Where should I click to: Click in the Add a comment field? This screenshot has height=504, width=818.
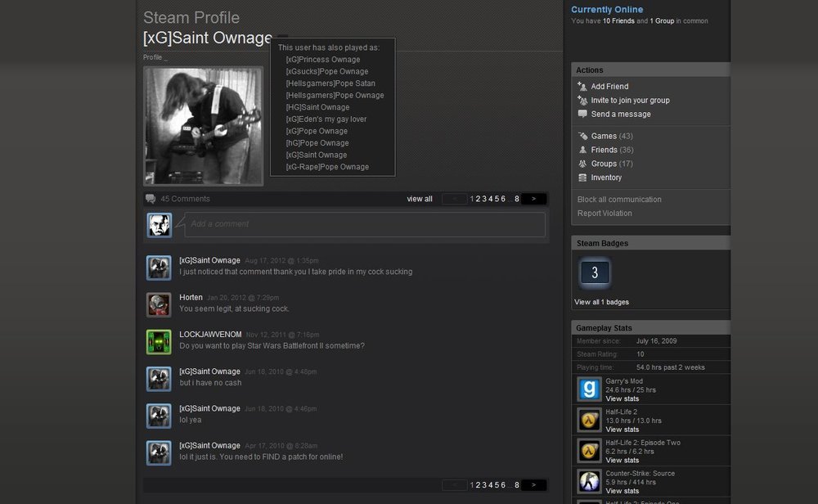[x=365, y=224]
